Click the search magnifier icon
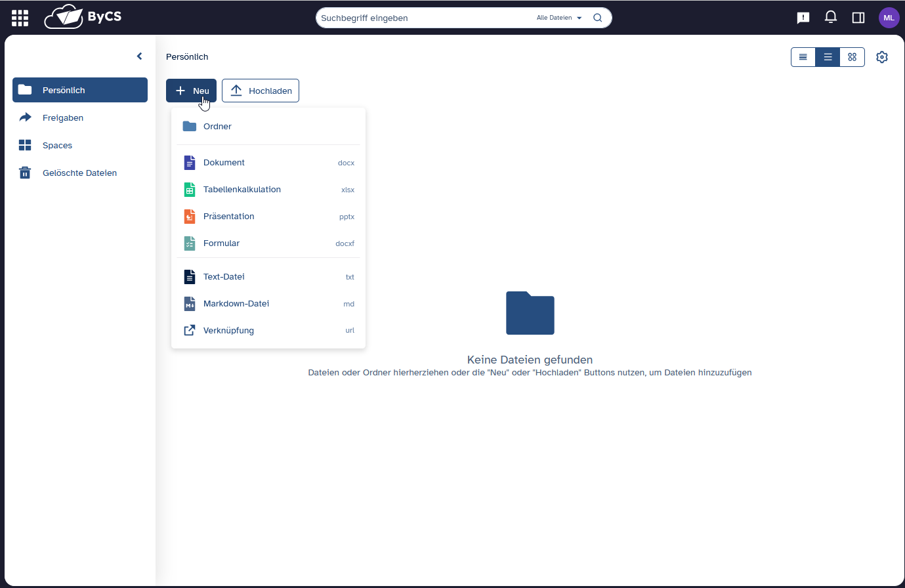905x588 pixels. point(597,18)
